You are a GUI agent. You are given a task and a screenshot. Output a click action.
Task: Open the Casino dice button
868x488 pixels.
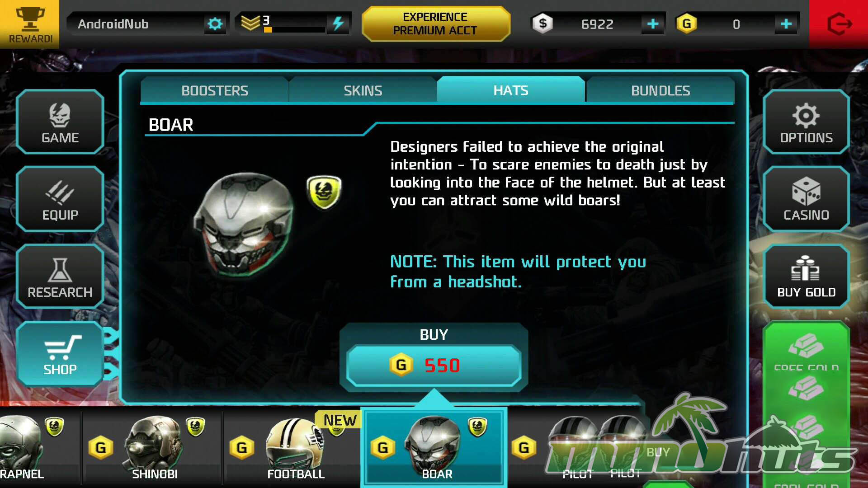coord(806,199)
